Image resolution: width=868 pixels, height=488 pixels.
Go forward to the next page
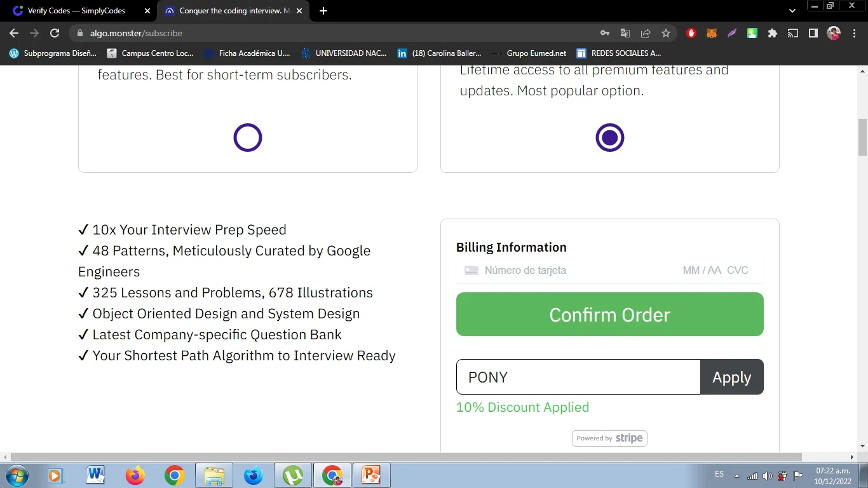tap(34, 33)
